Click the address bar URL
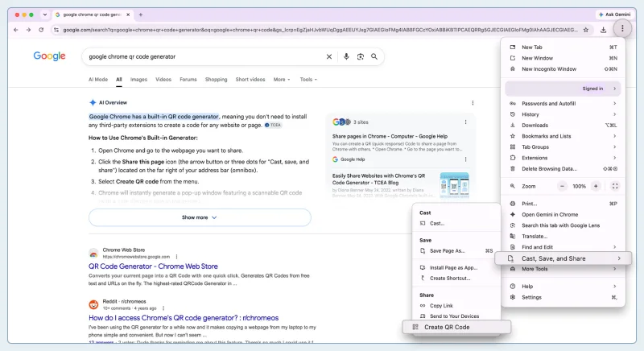This screenshot has height=351, width=644. pyautogui.click(x=320, y=30)
